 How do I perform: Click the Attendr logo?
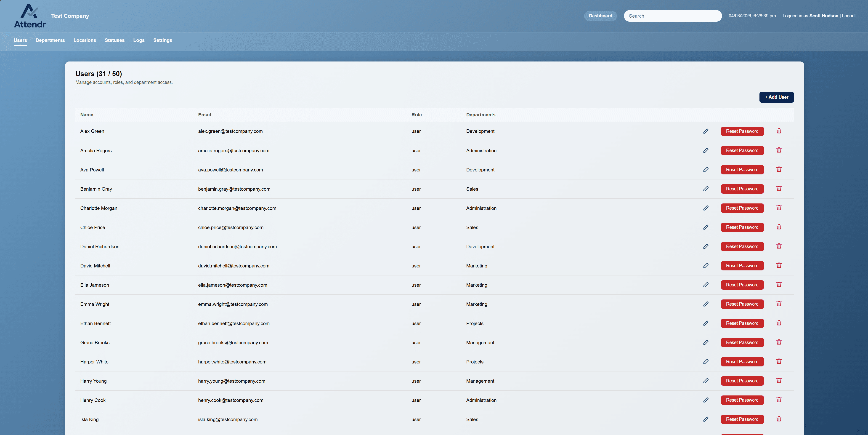tap(30, 16)
